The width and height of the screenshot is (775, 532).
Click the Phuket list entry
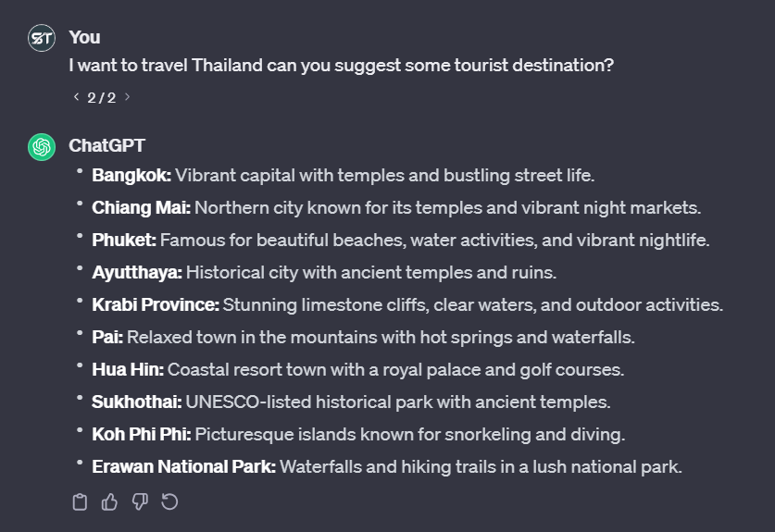(401, 240)
